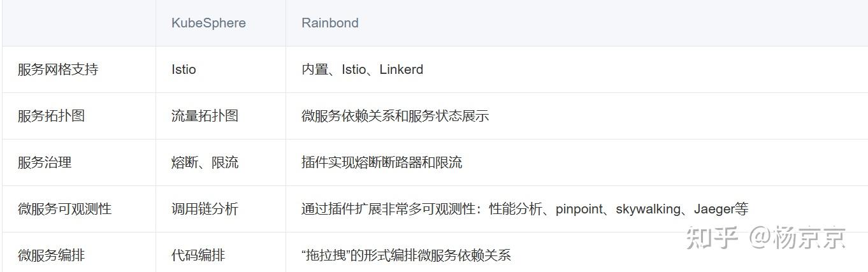Image resolution: width=868 pixels, height=272 pixels.
Task: Click the 内置、Istio、Linkerd cell
Action: tap(362, 69)
